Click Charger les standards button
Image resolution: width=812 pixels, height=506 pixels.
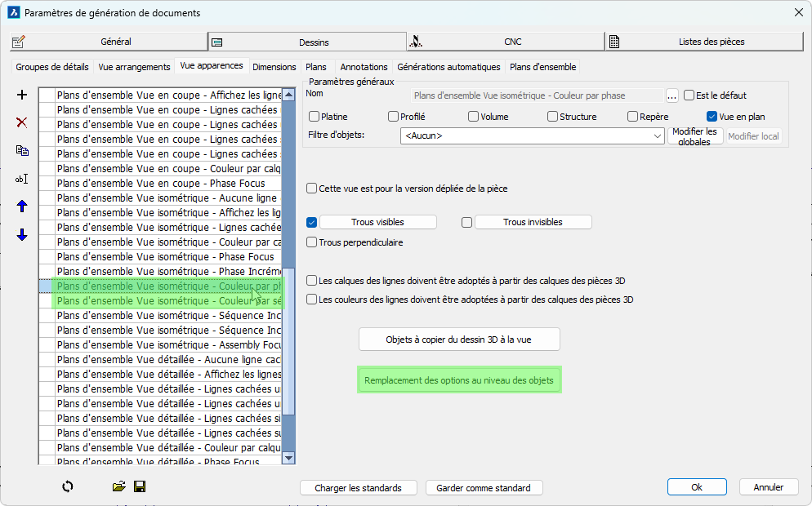358,488
